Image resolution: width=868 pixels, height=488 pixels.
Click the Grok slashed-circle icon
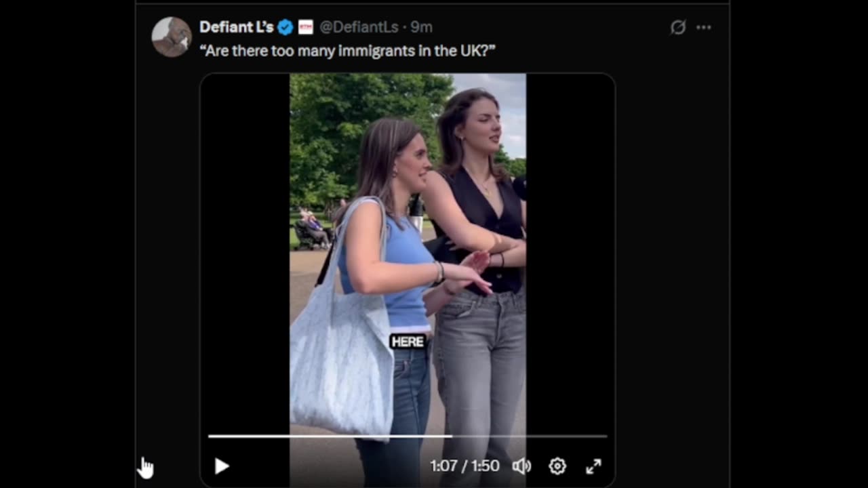[x=677, y=28]
